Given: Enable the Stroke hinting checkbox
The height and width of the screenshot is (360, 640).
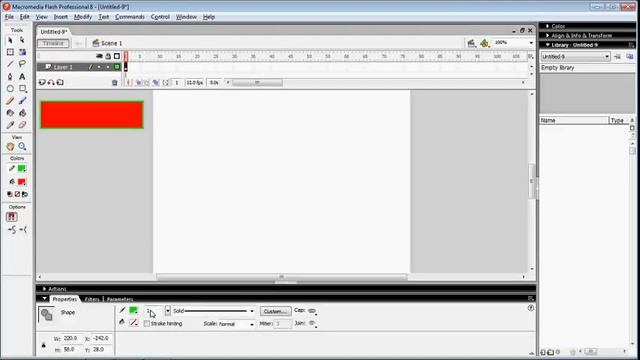Looking at the screenshot, I should tap(147, 324).
